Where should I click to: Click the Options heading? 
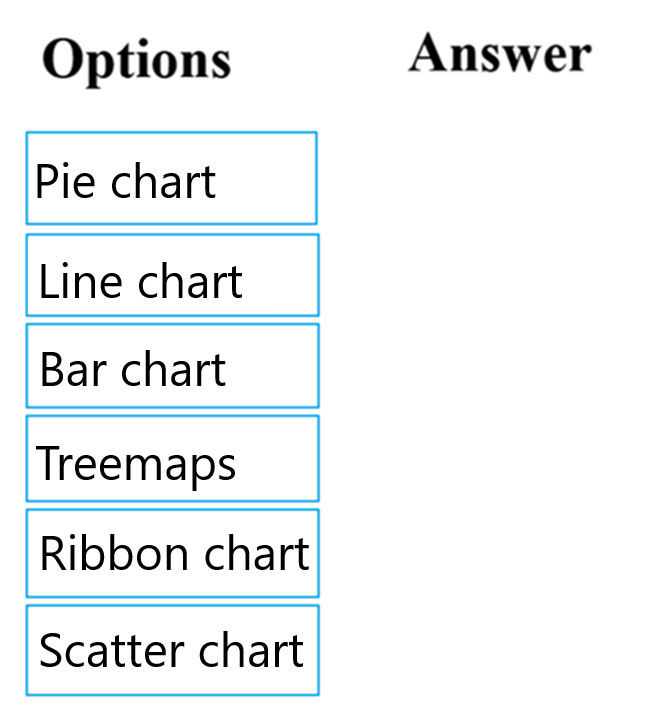pos(137,60)
